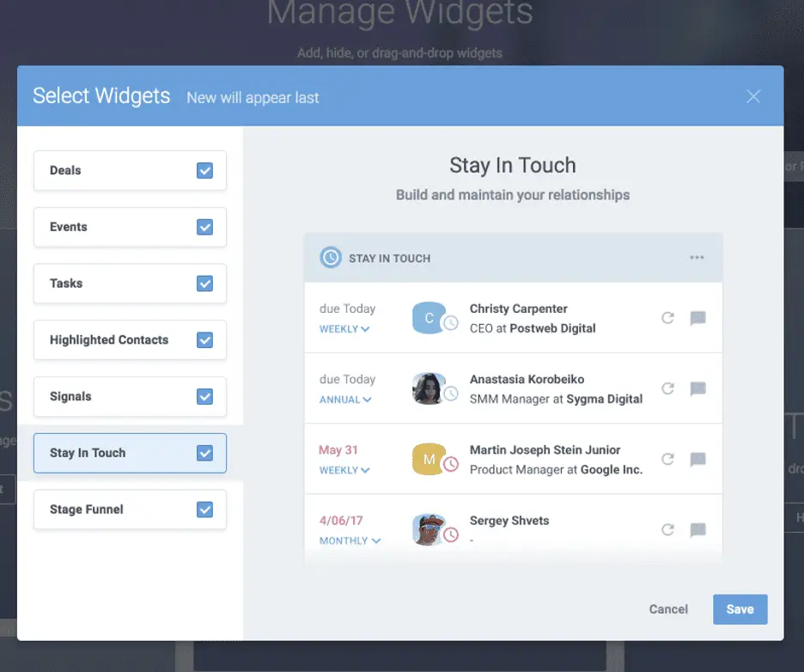This screenshot has height=672, width=804.
Task: Select the Stage Funnel widget item
Action: pyautogui.click(x=112, y=510)
